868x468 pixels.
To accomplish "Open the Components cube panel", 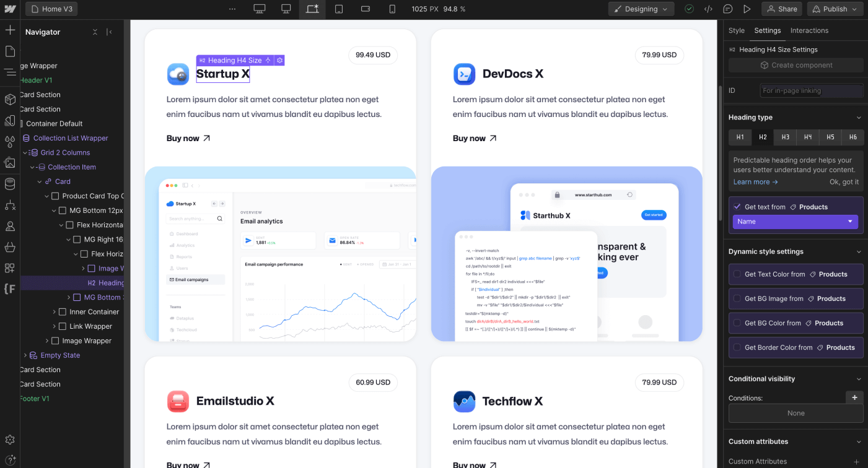I will (10, 99).
